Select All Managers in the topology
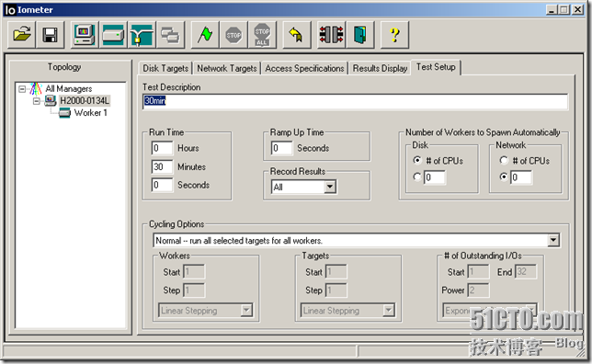This screenshot has height=364, width=592. coord(69,89)
